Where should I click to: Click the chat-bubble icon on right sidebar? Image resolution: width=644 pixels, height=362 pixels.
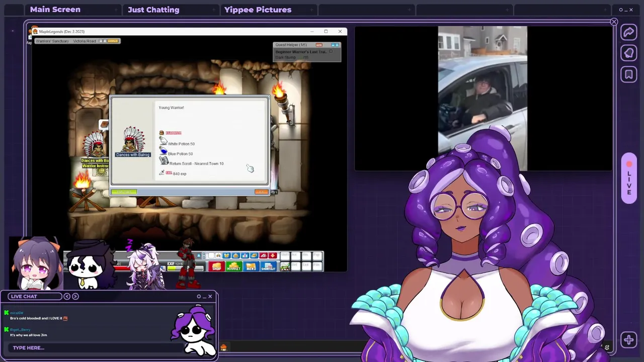point(629,53)
